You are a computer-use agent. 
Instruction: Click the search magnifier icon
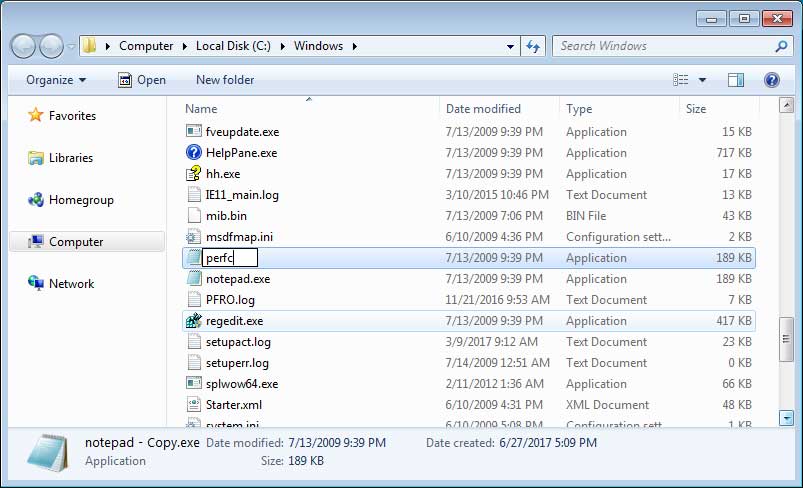click(x=781, y=46)
